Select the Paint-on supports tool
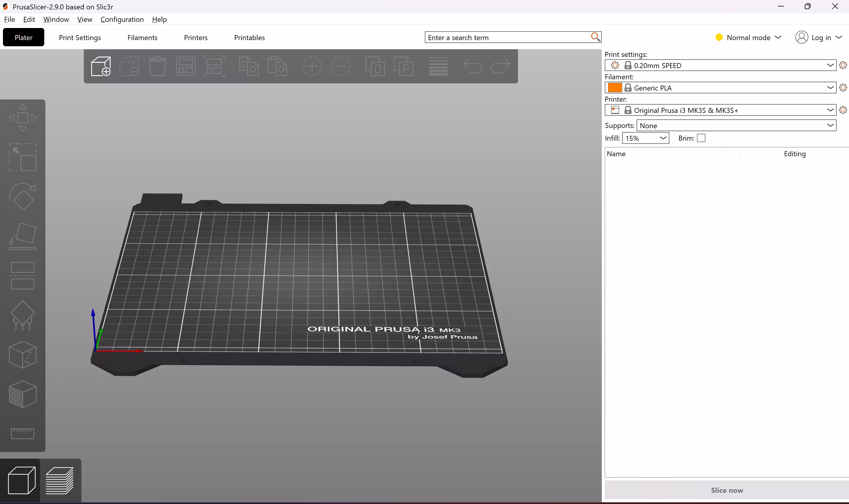 (22, 315)
